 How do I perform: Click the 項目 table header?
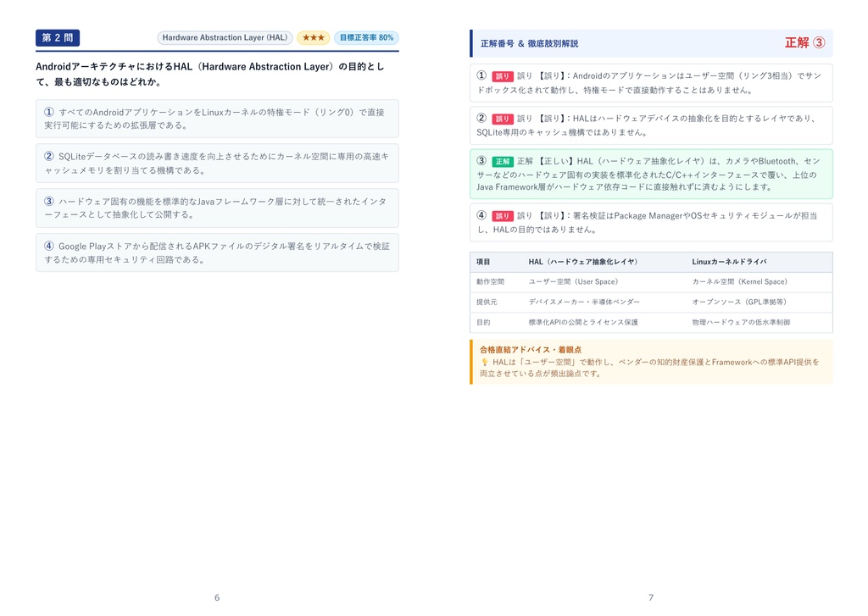coord(483,262)
